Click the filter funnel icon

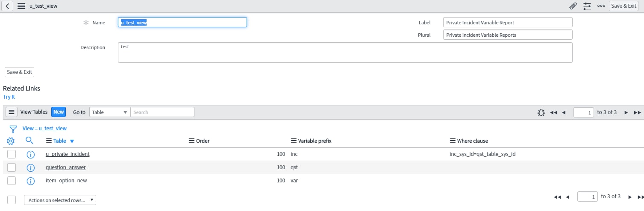[x=13, y=129]
